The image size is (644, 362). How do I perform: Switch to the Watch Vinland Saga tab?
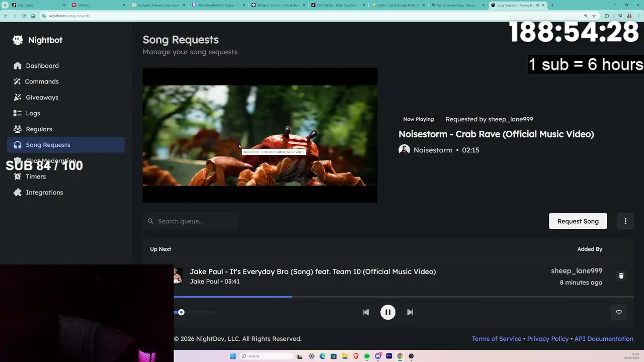(458, 5)
